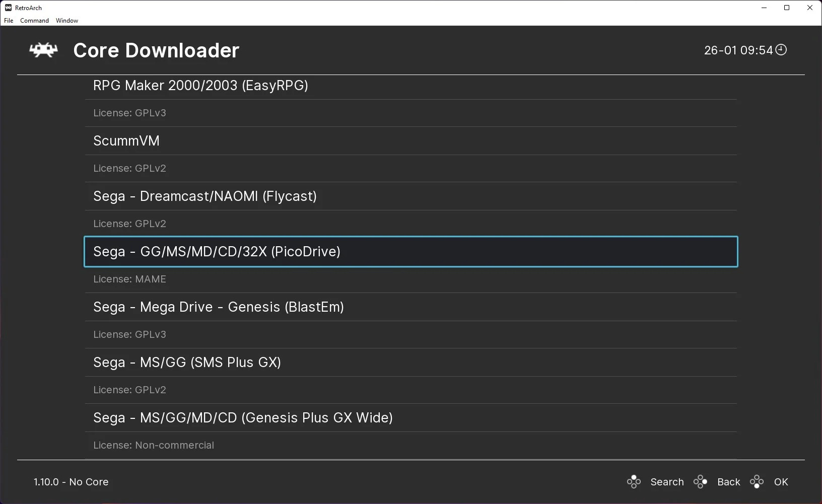Viewport: 822px width, 504px height.
Task: Click the Back gamepad icon in the bottom bar
Action: click(x=700, y=481)
